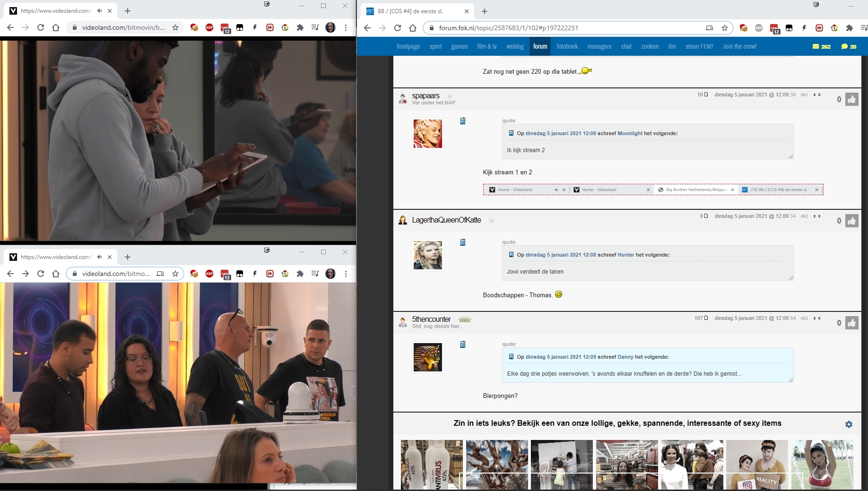Select the forum tab in FOK navigation
This screenshot has width=868, height=491.
coord(540,46)
